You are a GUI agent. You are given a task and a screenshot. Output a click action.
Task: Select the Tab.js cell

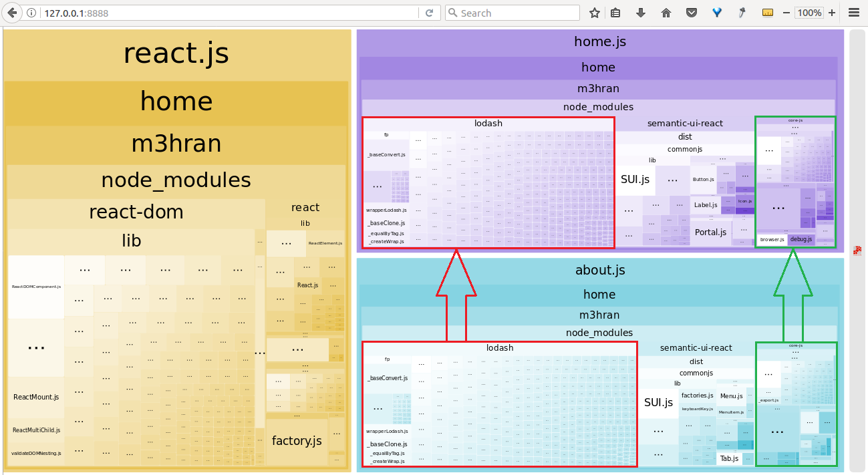[x=728, y=458]
